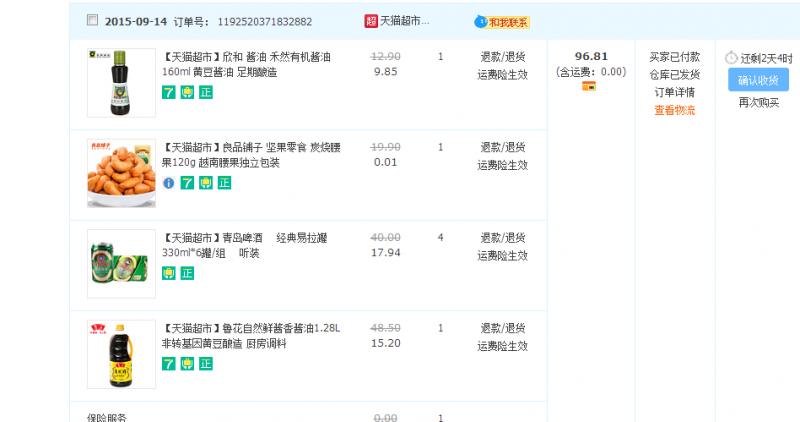800x422 pixels.
Task: Open 运费险生效 for 良品铺子 row
Action: [503, 165]
